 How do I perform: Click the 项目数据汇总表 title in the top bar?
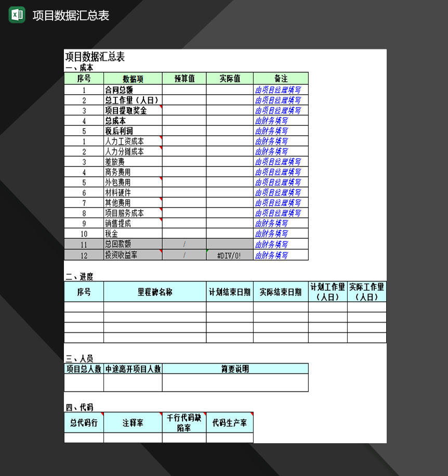coord(71,15)
